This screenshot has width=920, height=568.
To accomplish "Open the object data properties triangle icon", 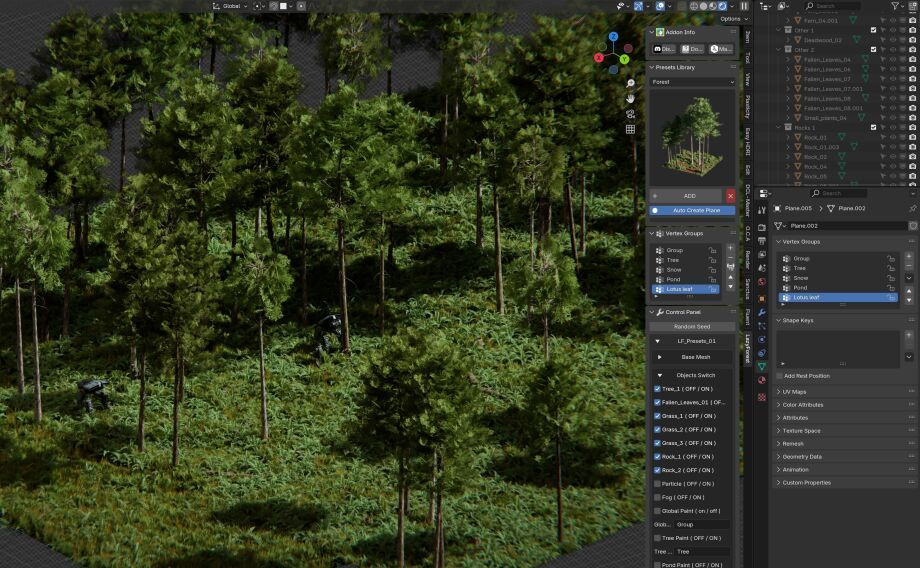I will (761, 367).
